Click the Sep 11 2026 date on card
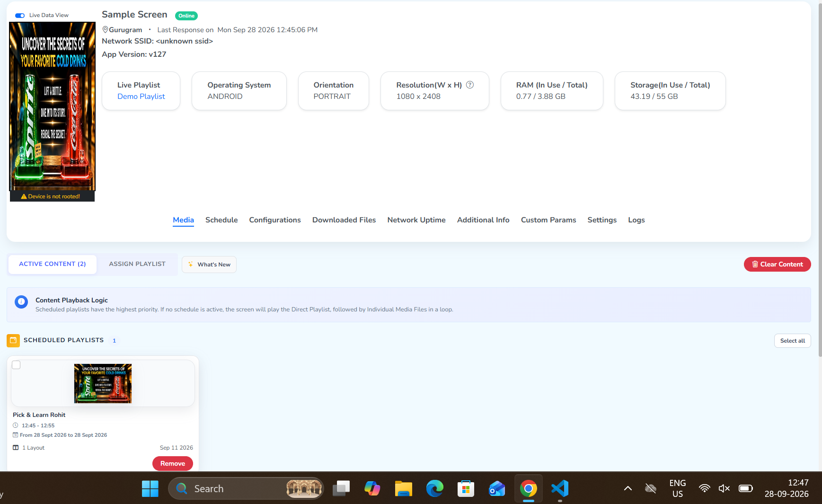The width and height of the screenshot is (822, 504). (177, 448)
